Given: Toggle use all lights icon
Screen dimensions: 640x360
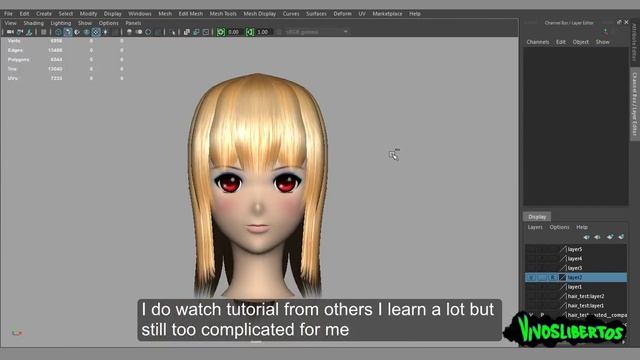Looking at the screenshot, I should pos(105,32).
